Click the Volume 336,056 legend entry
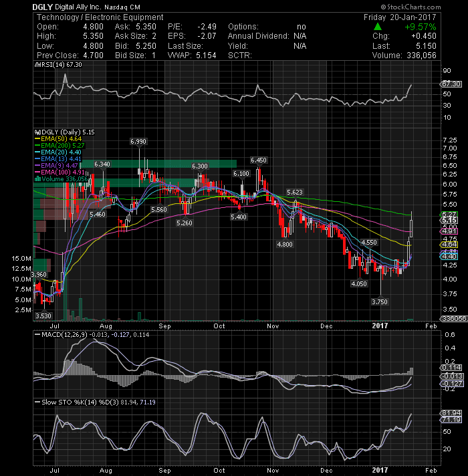The height and width of the screenshot is (476, 468). 65,178
